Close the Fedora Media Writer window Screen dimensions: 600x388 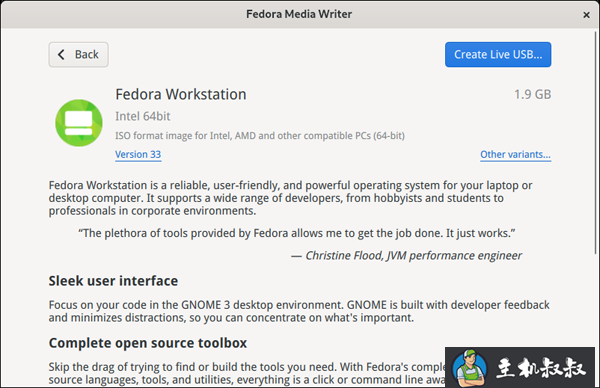(586, 15)
